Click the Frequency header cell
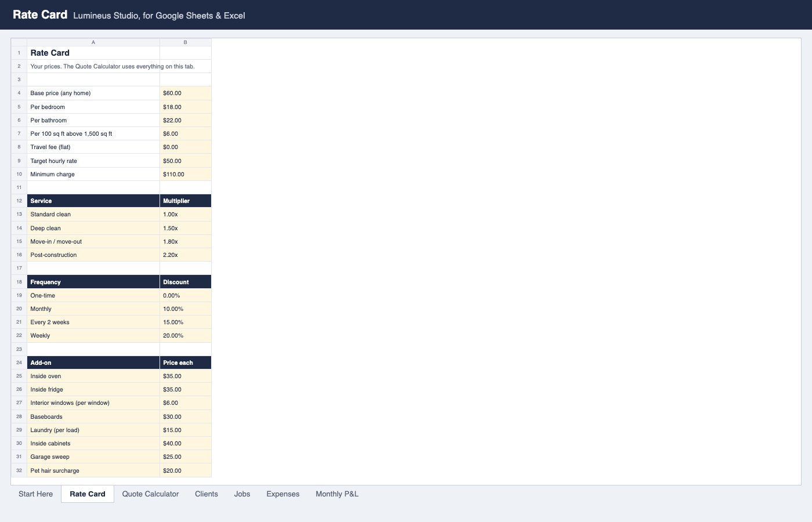Screen dimensions: 812x522 tap(93, 282)
